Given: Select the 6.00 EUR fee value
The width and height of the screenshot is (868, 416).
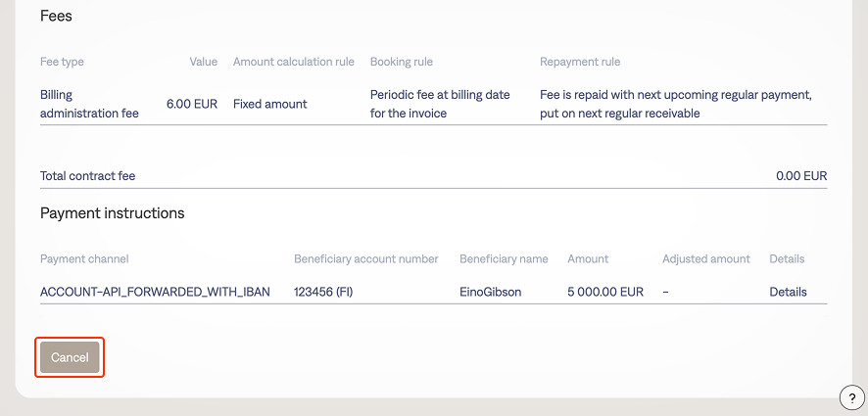Looking at the screenshot, I should coord(192,104).
